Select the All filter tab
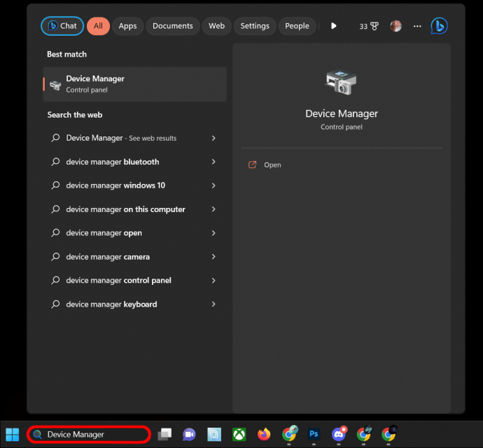483x448 pixels. (98, 26)
